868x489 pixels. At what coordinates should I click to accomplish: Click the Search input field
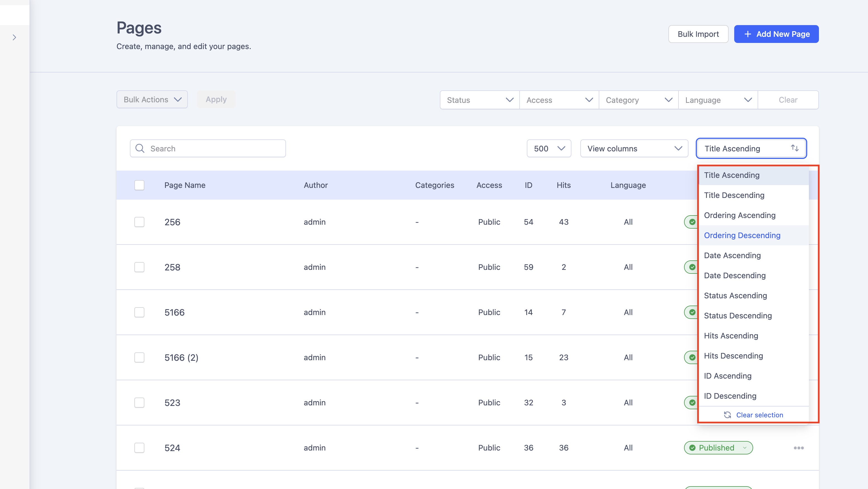(207, 148)
